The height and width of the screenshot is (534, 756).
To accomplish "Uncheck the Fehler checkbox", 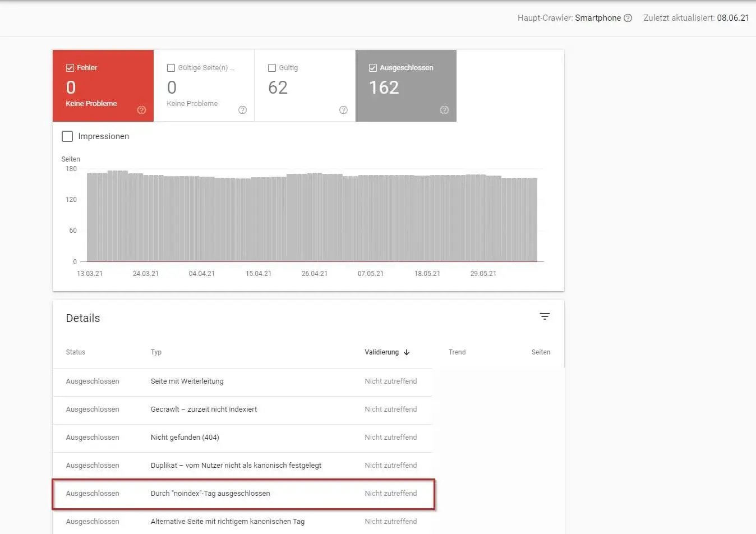I will (x=70, y=68).
